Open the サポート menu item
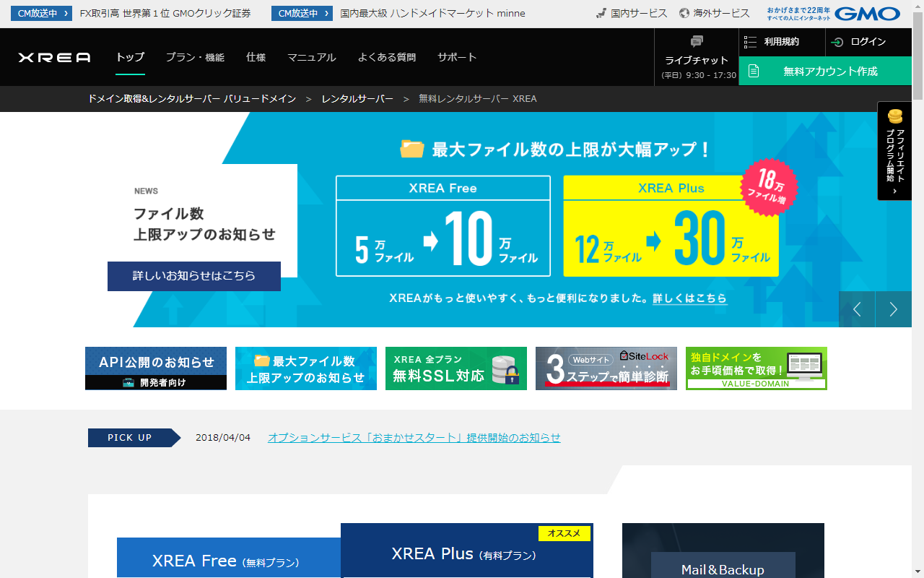 click(x=457, y=57)
